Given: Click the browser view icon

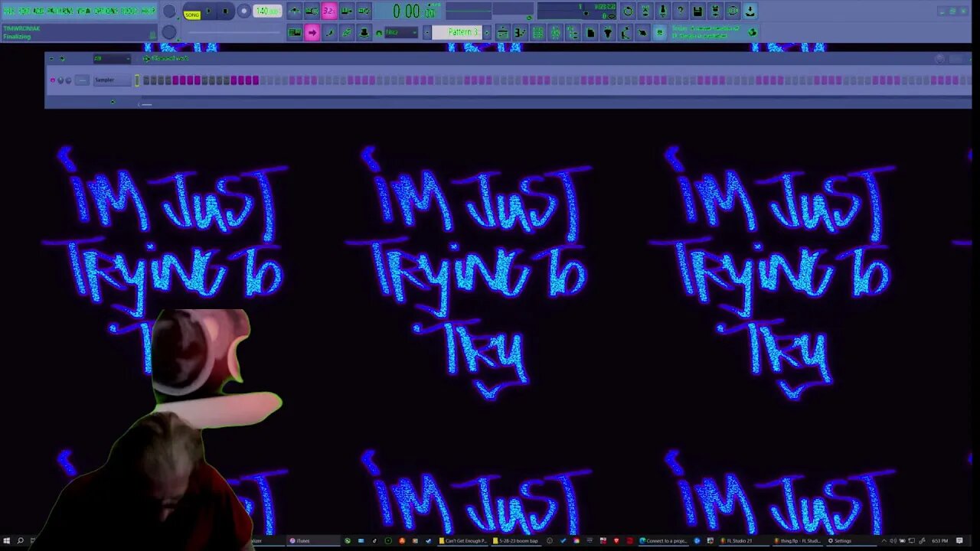Looking at the screenshot, I should click(x=573, y=32).
